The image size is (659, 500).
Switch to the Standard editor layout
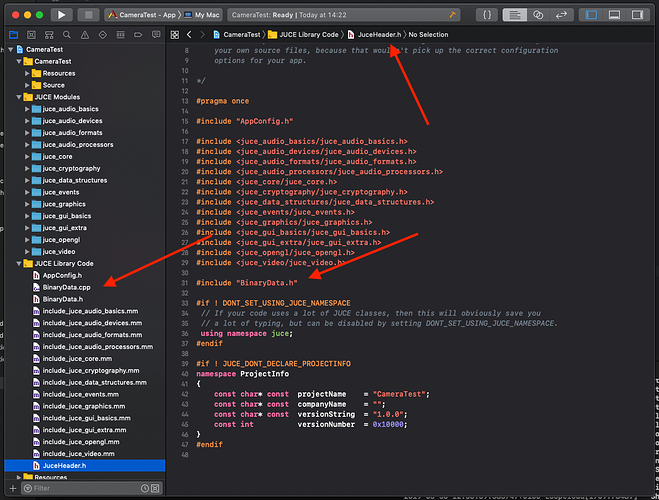pos(513,15)
